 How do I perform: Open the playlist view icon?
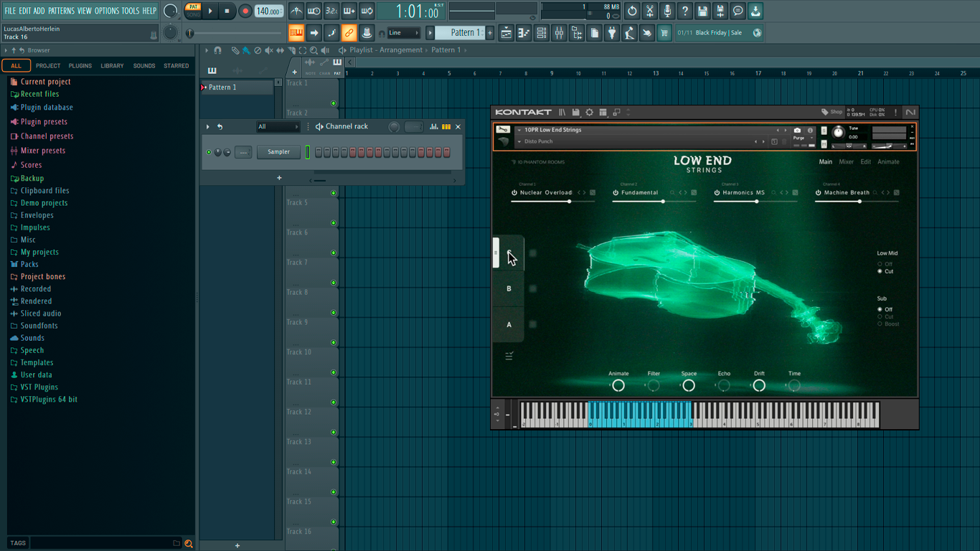point(507,33)
